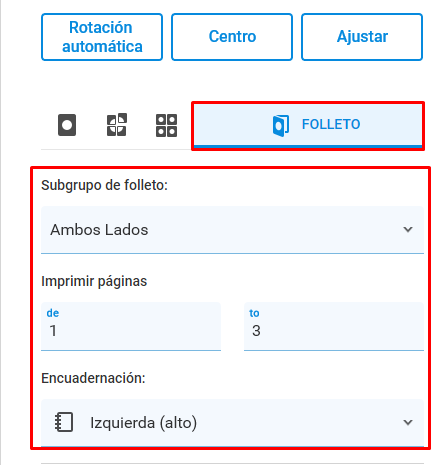Image resolution: width=442 pixels, height=465 pixels.
Task: Click the Imprimir páginas label
Action: click(x=94, y=282)
